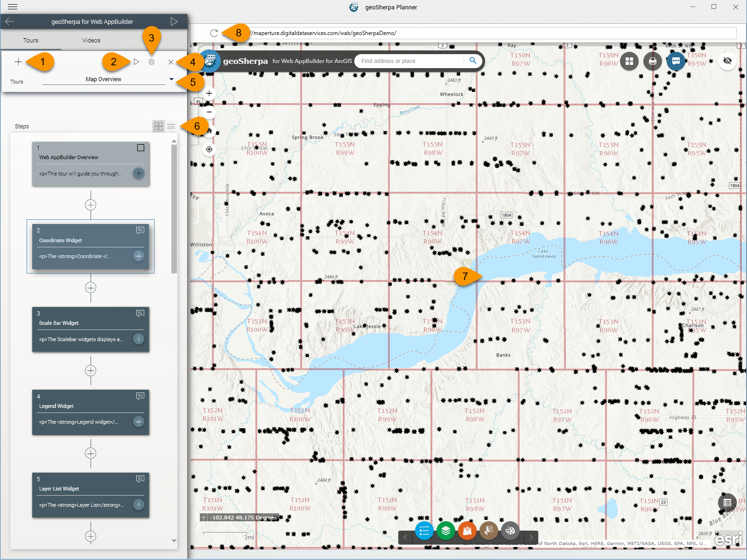Screen dimensions: 747x560
Task: Zoom out on the map
Action: coord(209,112)
